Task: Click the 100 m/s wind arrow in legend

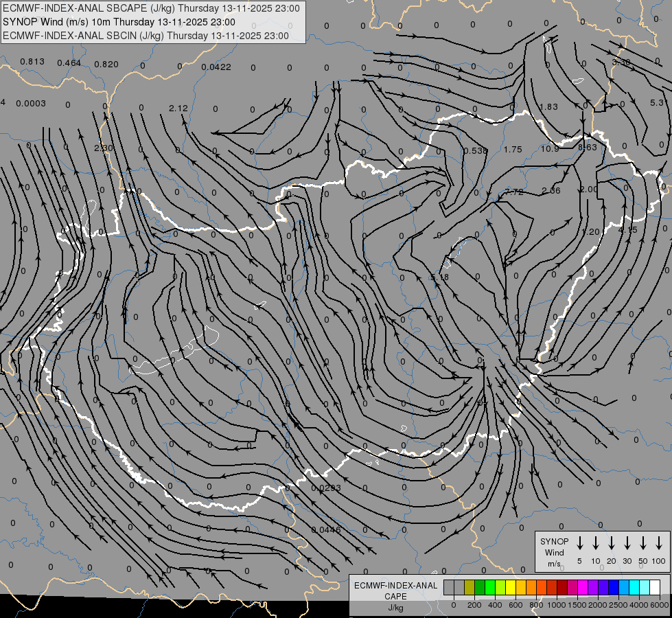Action: 659,543
